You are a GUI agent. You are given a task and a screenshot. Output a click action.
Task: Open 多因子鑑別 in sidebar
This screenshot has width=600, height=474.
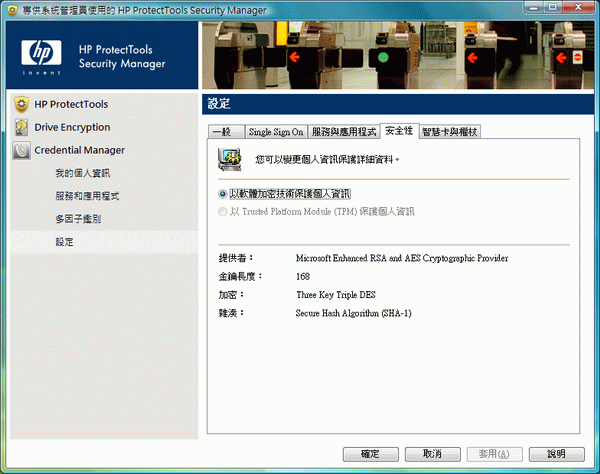pos(78,219)
